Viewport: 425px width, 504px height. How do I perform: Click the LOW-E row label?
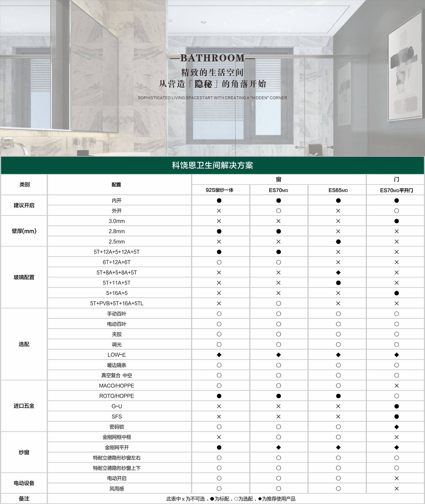coord(117,355)
